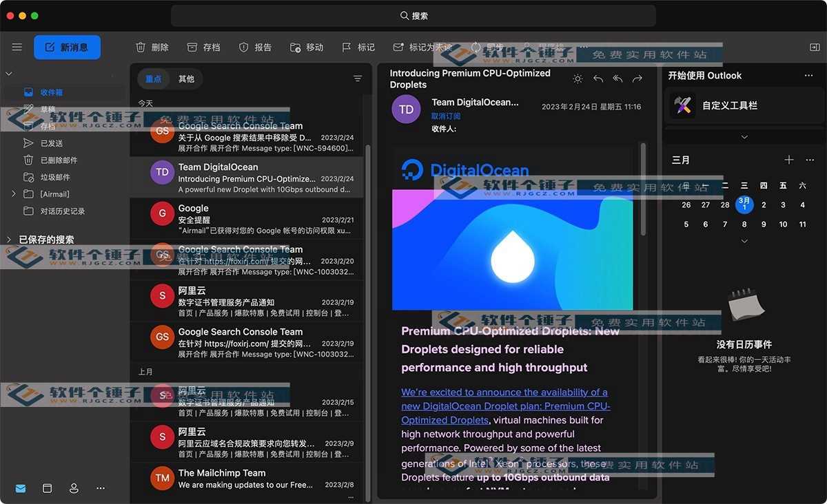Click the forward arrow icon
The height and width of the screenshot is (504, 827).
pos(637,79)
